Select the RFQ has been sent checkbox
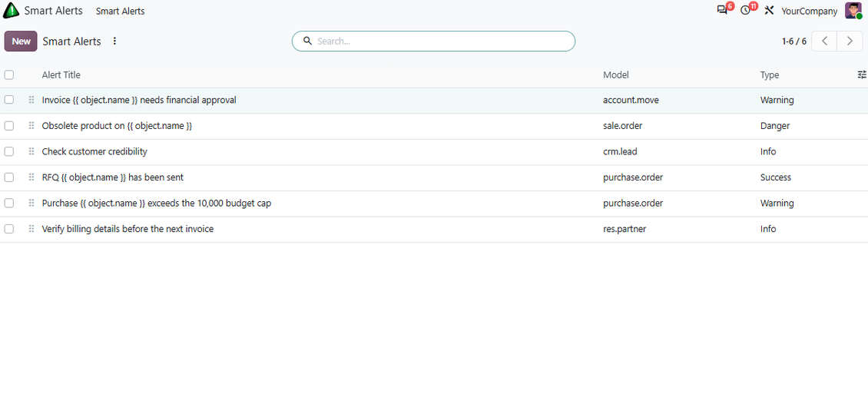The image size is (868, 404). click(9, 177)
